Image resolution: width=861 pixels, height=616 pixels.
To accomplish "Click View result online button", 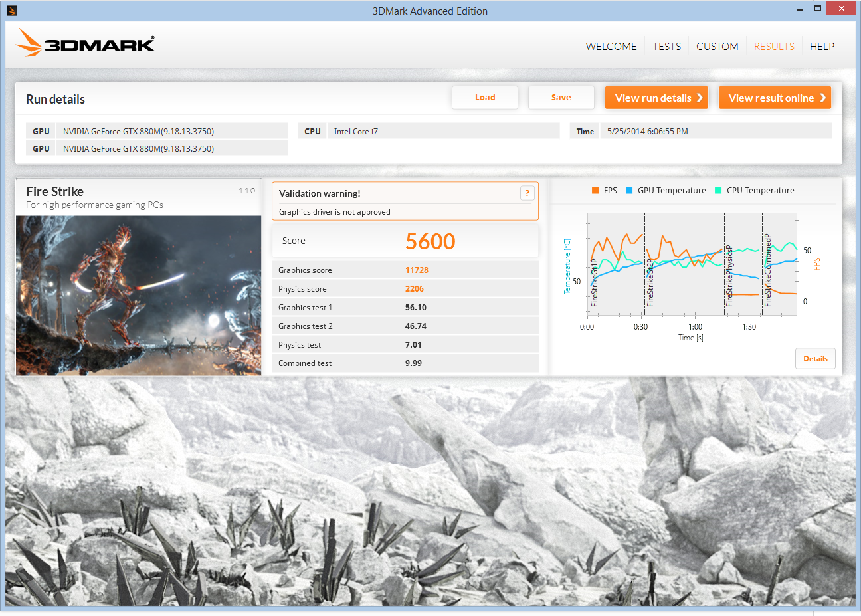I will [775, 98].
